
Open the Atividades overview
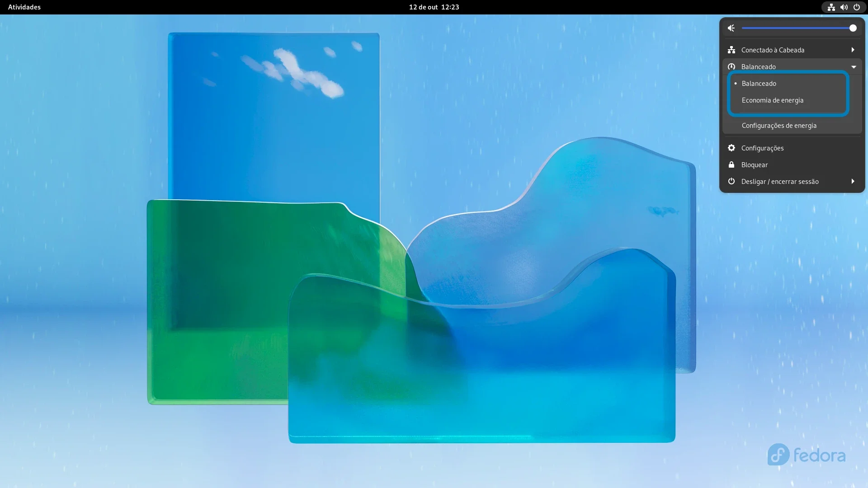[x=24, y=7]
